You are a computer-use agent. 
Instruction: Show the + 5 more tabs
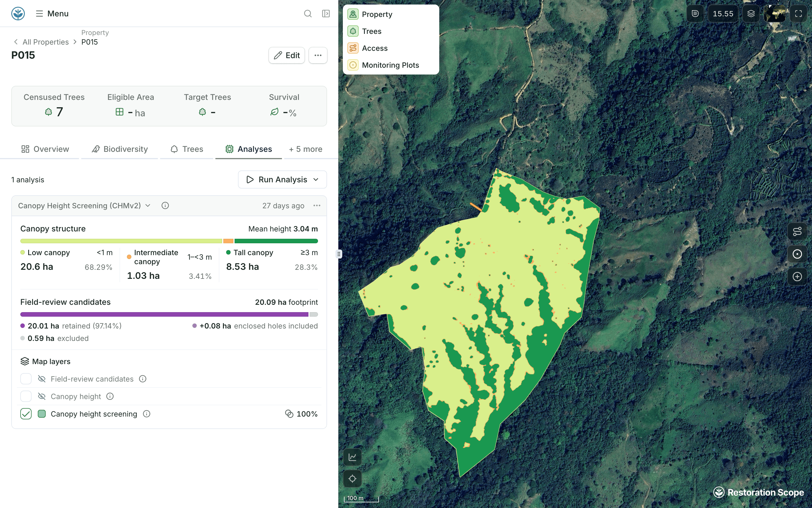[x=305, y=149]
